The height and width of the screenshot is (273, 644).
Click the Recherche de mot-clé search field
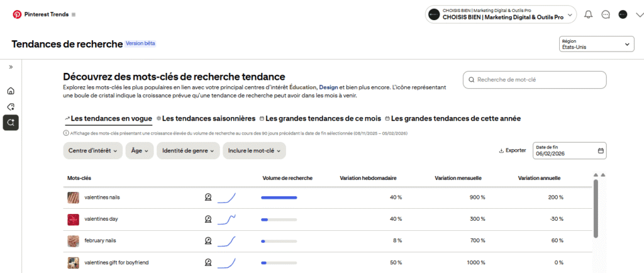[x=535, y=80]
